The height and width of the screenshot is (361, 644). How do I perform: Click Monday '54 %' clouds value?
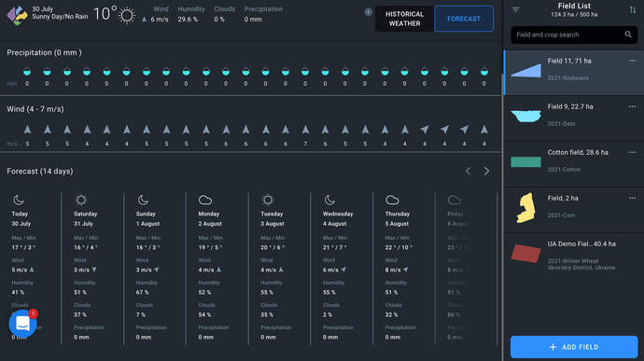tap(204, 315)
